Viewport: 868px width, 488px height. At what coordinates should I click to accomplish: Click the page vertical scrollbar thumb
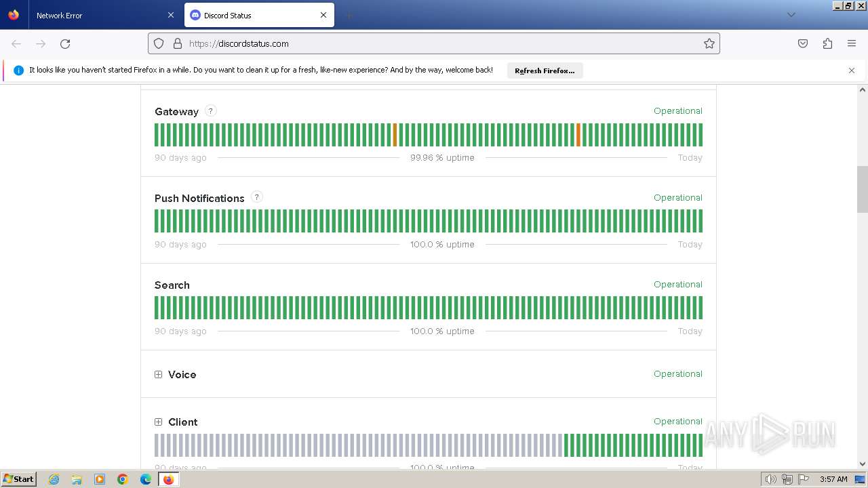[863, 190]
